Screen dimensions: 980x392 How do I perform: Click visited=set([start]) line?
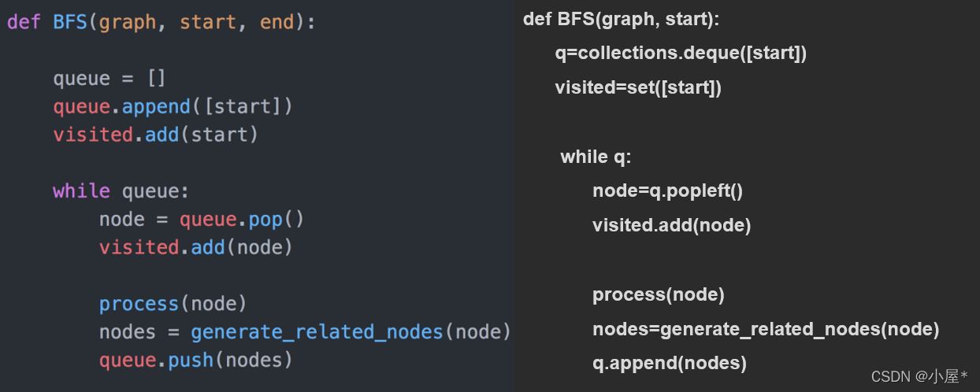[638, 87]
